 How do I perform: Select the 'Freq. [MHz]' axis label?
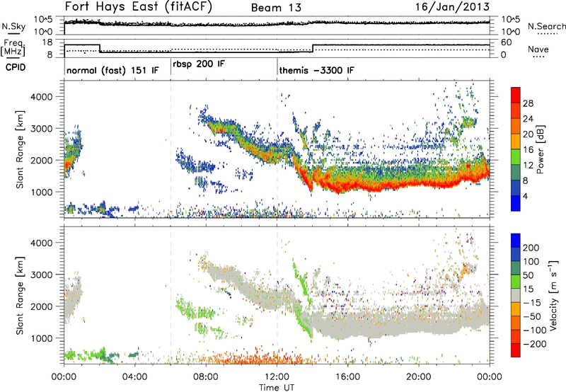coord(13,47)
